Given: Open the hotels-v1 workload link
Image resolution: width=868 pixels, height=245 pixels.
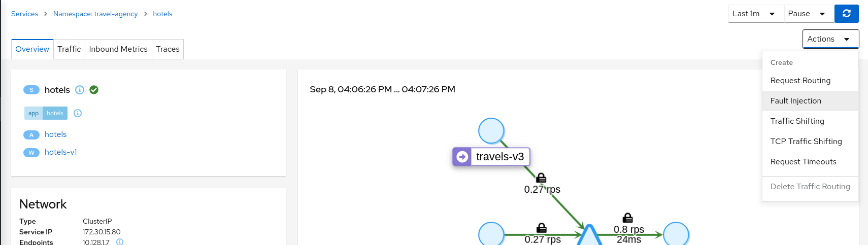Looking at the screenshot, I should click(61, 152).
